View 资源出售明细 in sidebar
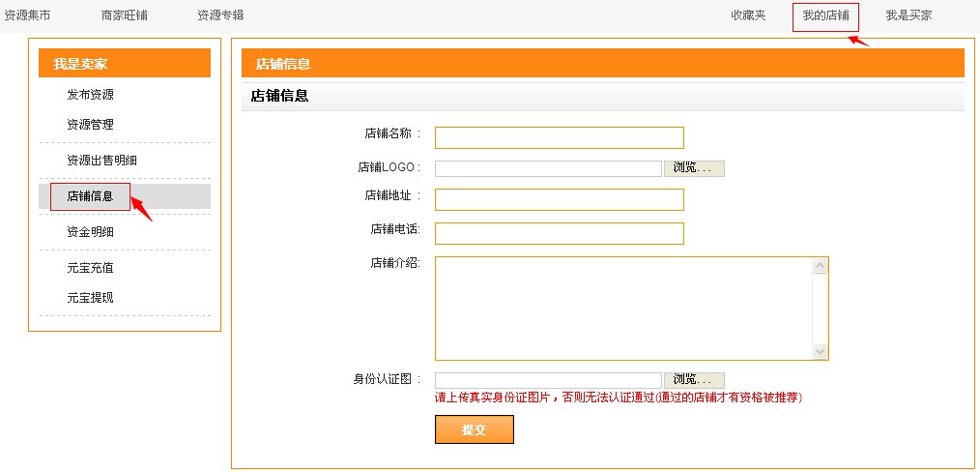Viewport: 980px width, 472px height. 101,161
